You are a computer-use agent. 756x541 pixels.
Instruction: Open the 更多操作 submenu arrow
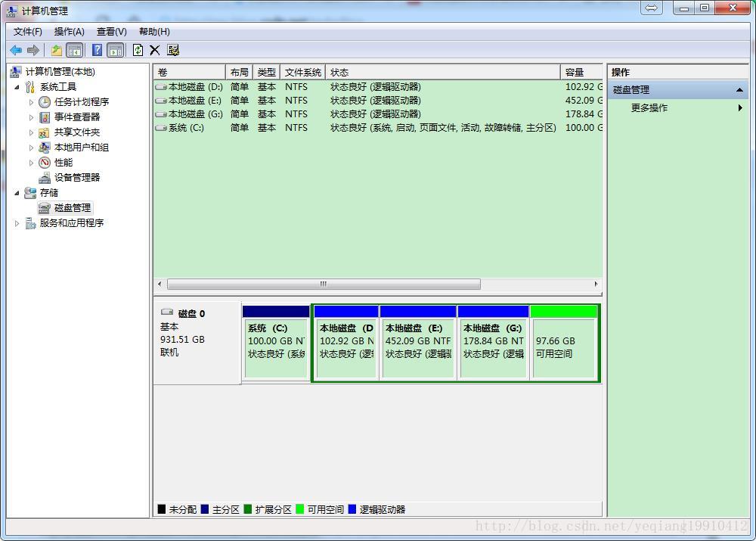point(740,108)
